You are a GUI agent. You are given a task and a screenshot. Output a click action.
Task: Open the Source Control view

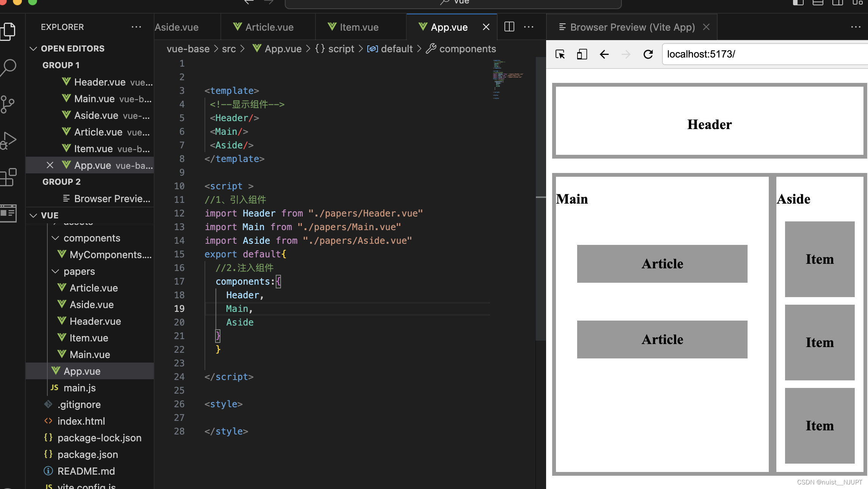click(x=8, y=104)
